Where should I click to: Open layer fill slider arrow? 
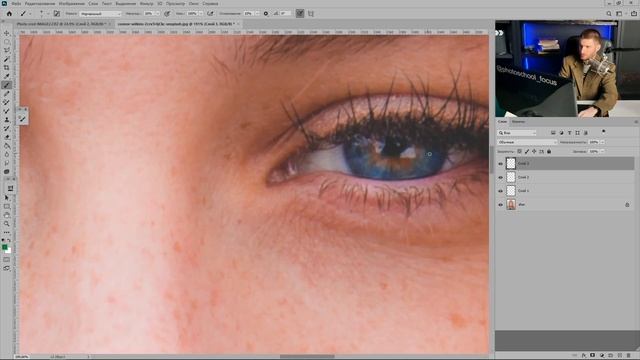(x=602, y=151)
